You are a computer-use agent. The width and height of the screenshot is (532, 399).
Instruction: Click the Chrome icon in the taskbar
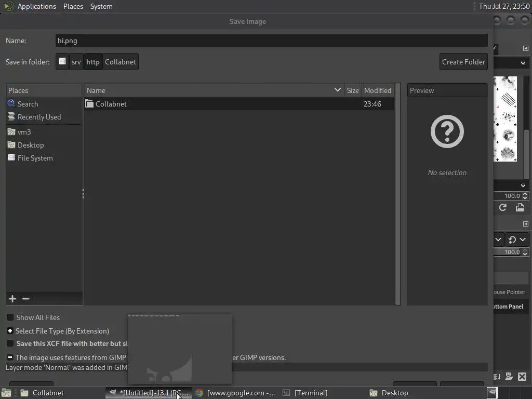199,393
